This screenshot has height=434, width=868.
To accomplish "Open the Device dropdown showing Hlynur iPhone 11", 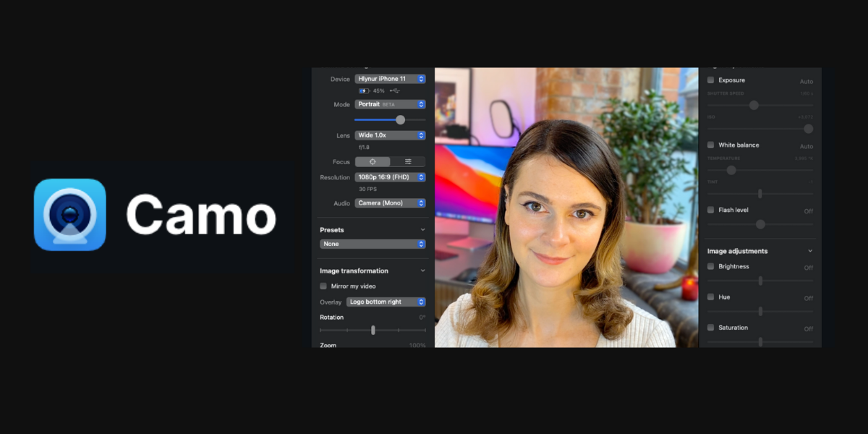I will pos(390,79).
